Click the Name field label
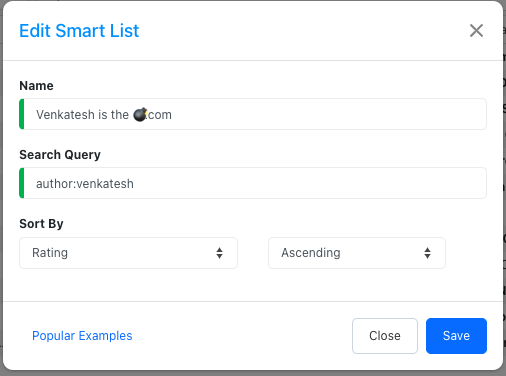The height and width of the screenshot is (376, 506). [x=36, y=86]
